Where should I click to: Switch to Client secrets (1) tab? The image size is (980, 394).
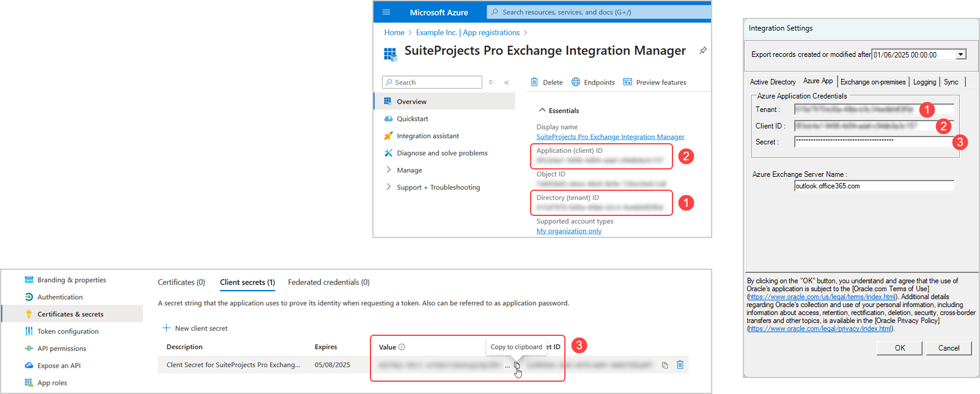click(x=248, y=283)
